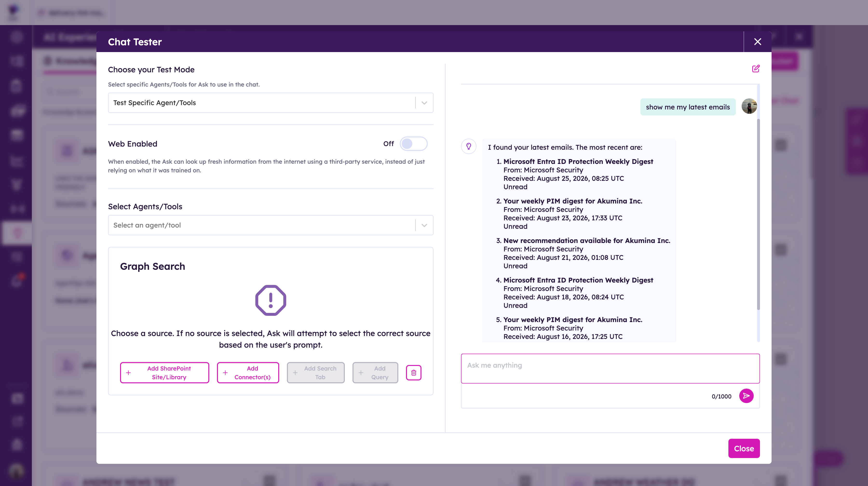Click 'I found your latest emails' text
868x486 pixels.
[565, 148]
